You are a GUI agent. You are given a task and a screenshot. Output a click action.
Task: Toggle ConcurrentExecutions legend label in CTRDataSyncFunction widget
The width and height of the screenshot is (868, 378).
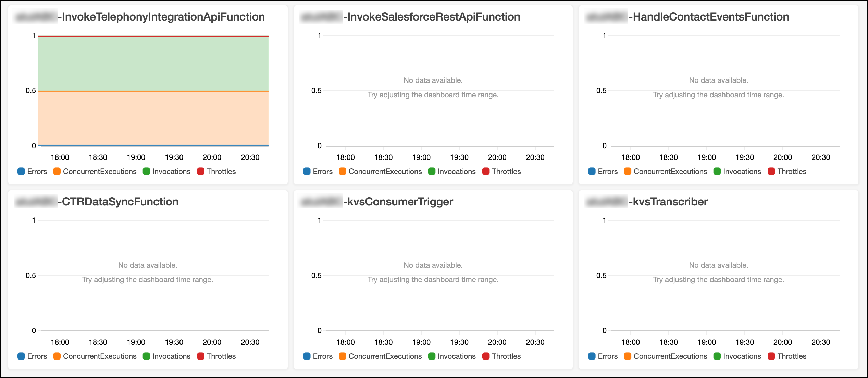click(100, 356)
